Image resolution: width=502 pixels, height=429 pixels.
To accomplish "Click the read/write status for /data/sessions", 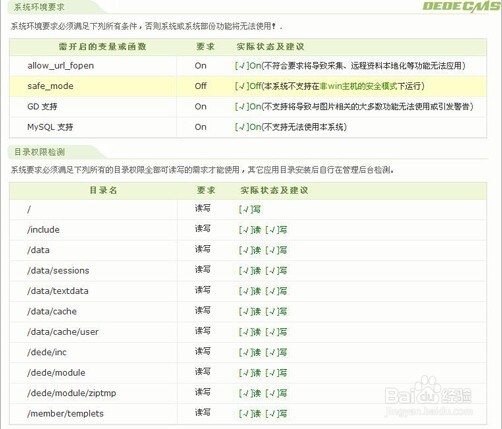I will coord(263,270).
